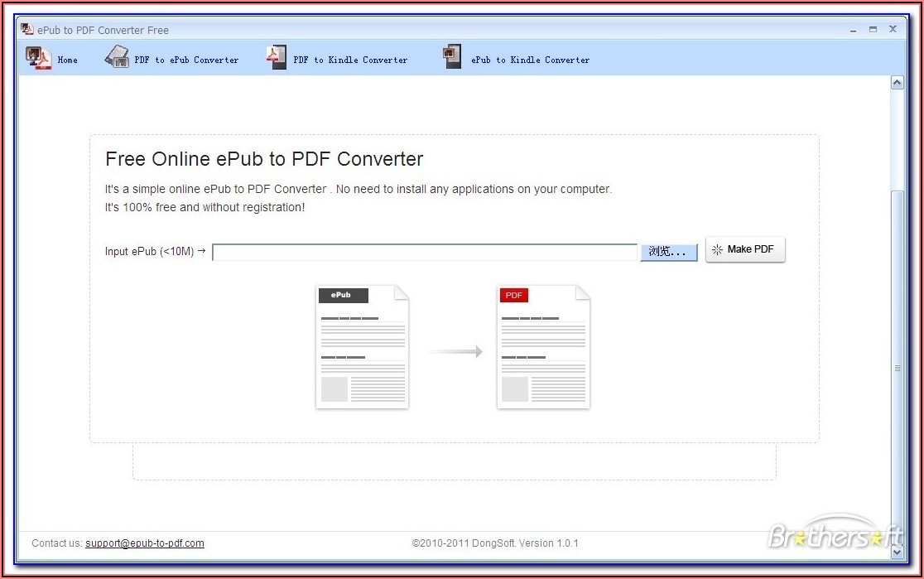Click the Make PDF button
The width and height of the screenshot is (924, 579).
pyautogui.click(x=745, y=249)
